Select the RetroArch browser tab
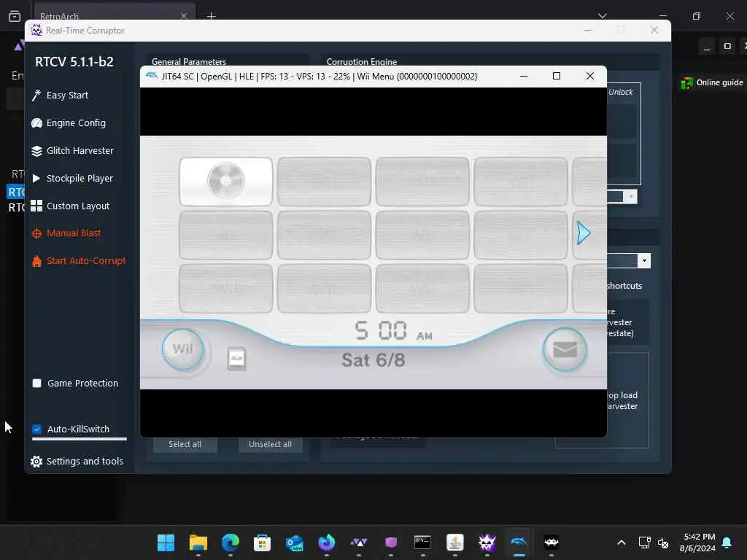The height and width of the screenshot is (560, 747). 115,16
